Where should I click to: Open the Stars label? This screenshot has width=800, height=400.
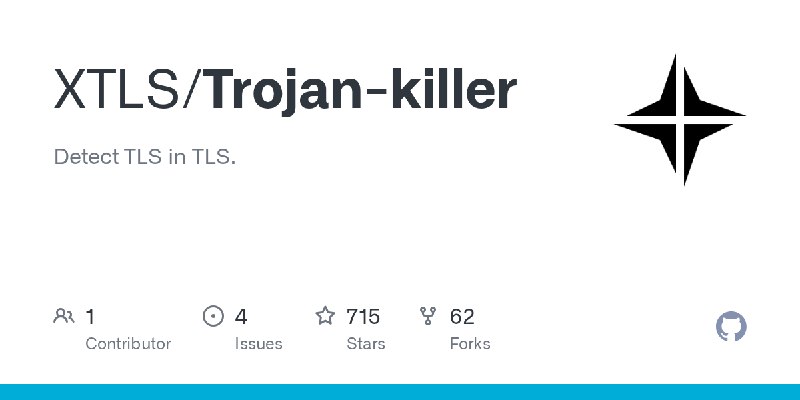pos(366,343)
